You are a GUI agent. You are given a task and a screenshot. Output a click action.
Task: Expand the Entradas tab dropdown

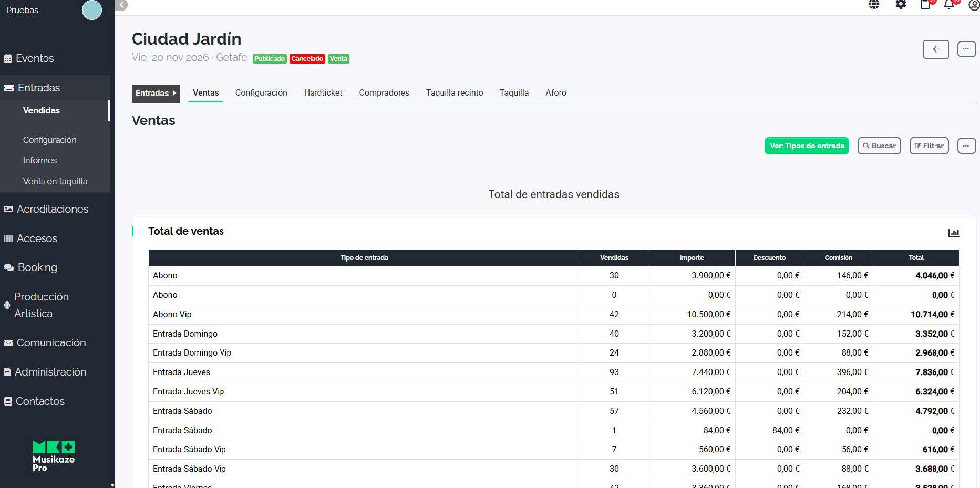[156, 93]
